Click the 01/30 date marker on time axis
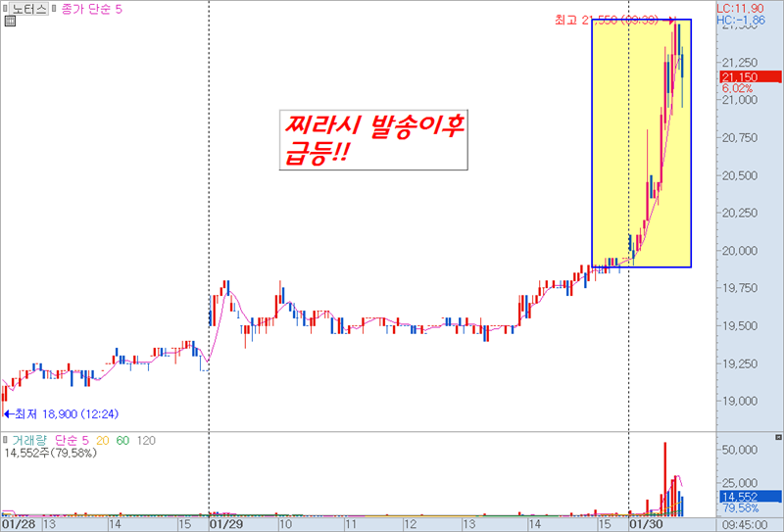Image resolution: width=784 pixels, height=532 pixels. pos(645,524)
